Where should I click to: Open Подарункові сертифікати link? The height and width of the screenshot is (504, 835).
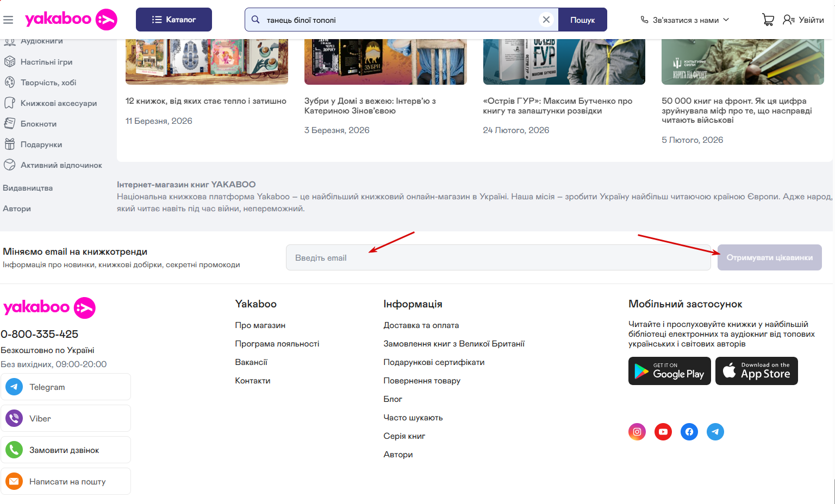(x=434, y=362)
